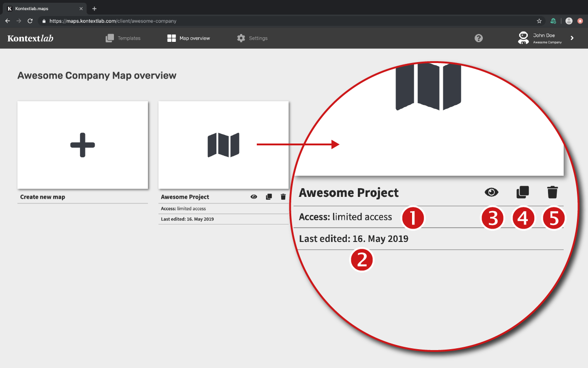
Task: Open the Settings page
Action: [252, 38]
